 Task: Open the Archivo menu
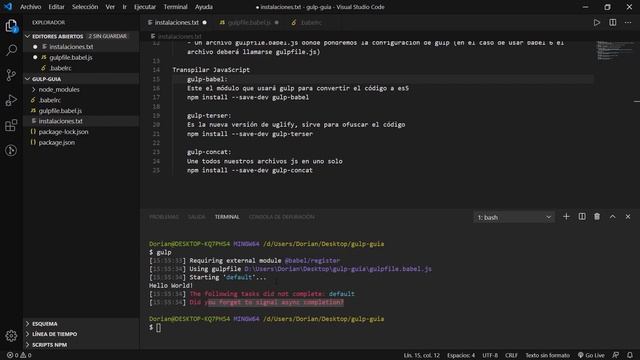click(30, 7)
